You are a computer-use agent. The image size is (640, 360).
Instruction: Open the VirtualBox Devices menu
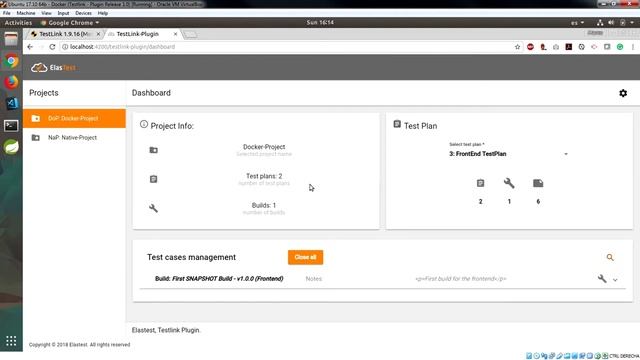83,13
